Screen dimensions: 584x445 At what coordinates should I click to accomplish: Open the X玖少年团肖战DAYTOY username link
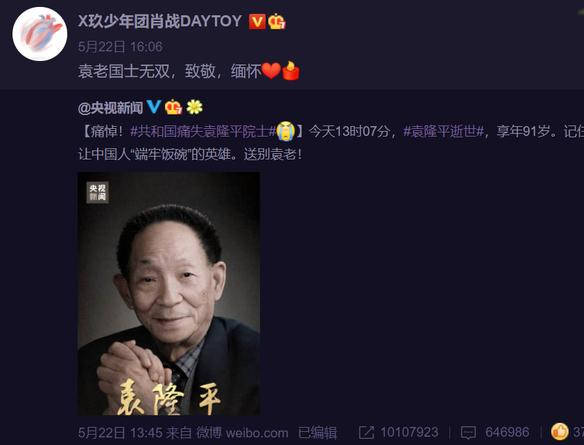point(160,21)
